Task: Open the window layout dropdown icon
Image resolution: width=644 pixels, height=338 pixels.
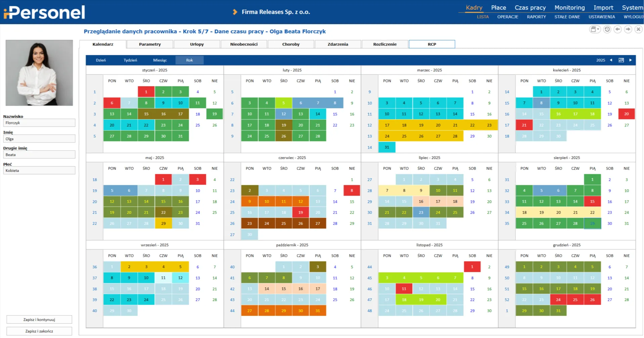Action: (x=595, y=30)
